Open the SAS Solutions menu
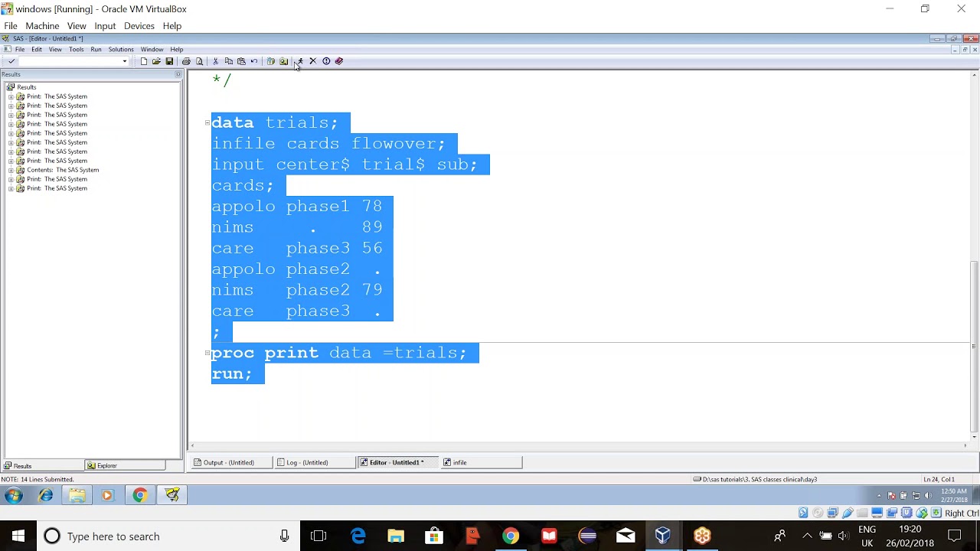This screenshot has height=551, width=980. (x=121, y=49)
